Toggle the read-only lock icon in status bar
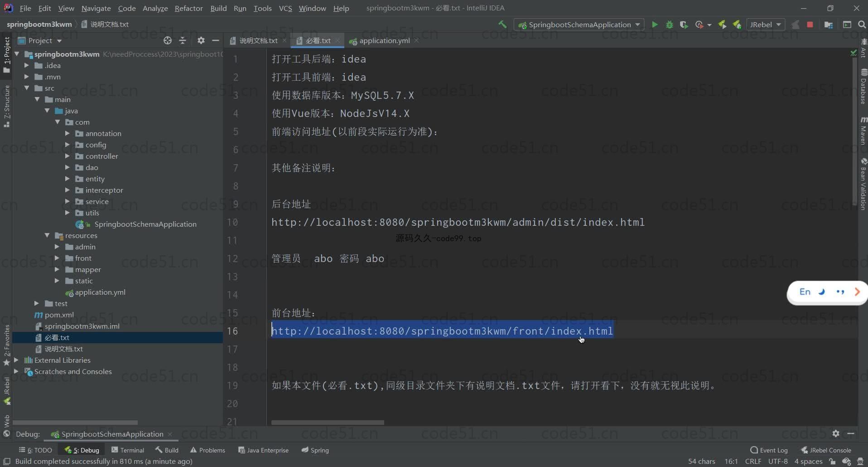This screenshot has height=467, width=868. point(832,462)
